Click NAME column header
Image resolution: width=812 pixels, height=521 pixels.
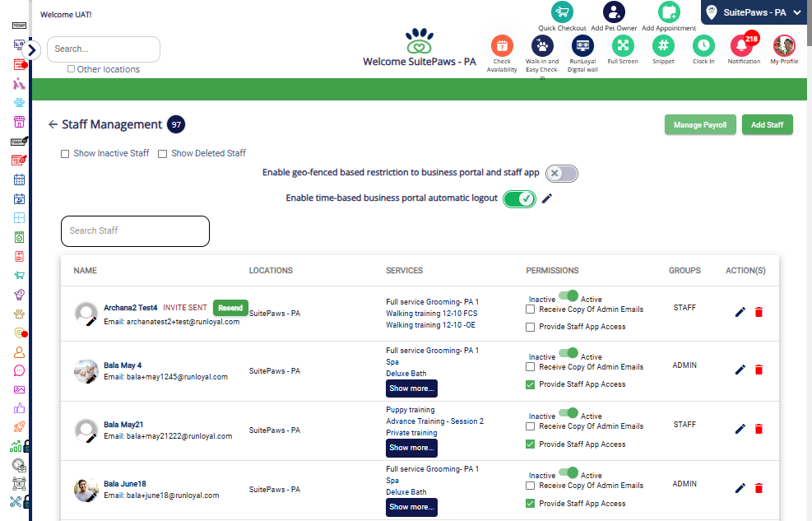tap(85, 270)
